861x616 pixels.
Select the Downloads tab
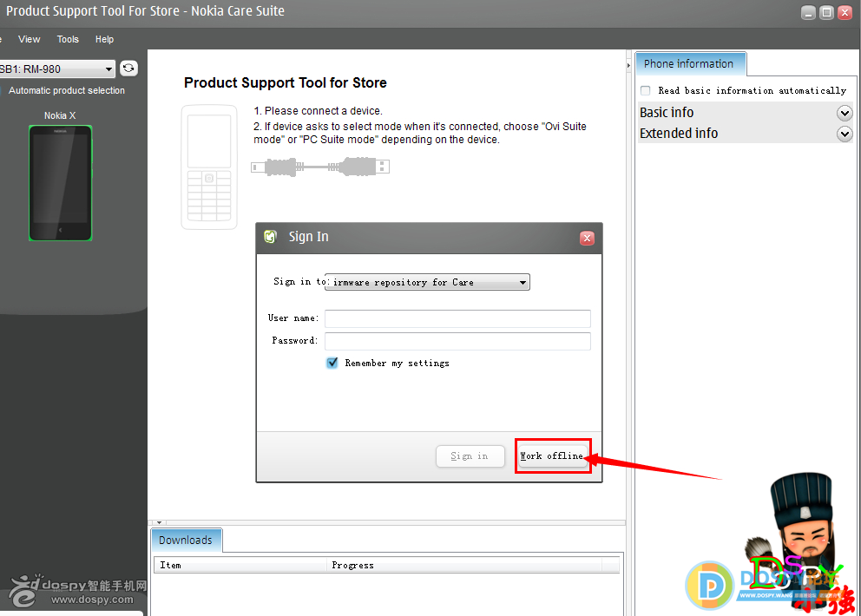[186, 541]
